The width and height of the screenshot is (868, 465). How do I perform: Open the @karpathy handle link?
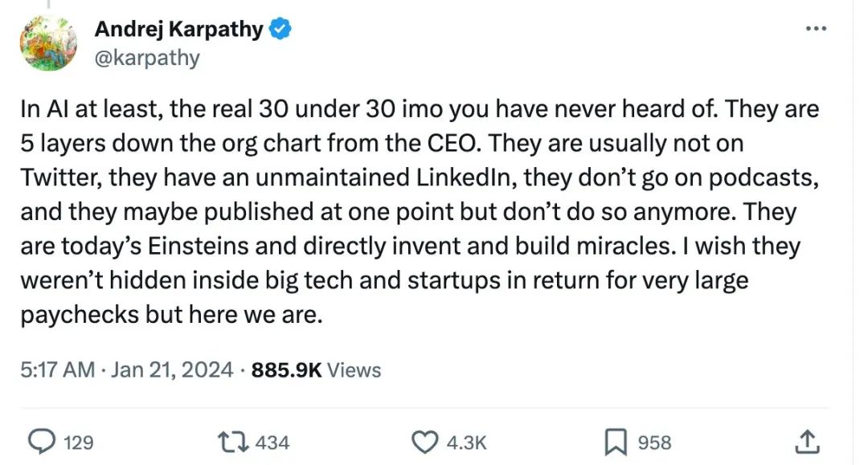point(147,58)
